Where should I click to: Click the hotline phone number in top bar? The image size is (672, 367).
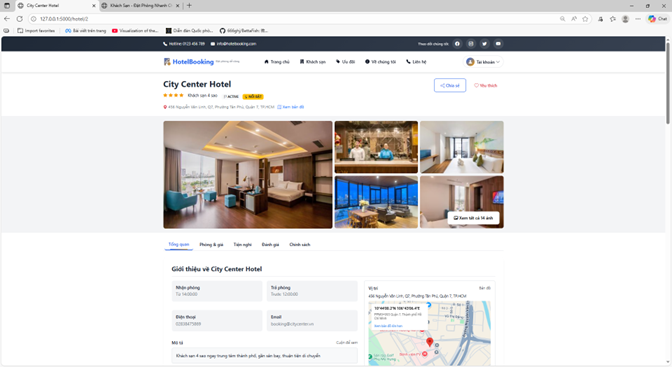pos(184,44)
